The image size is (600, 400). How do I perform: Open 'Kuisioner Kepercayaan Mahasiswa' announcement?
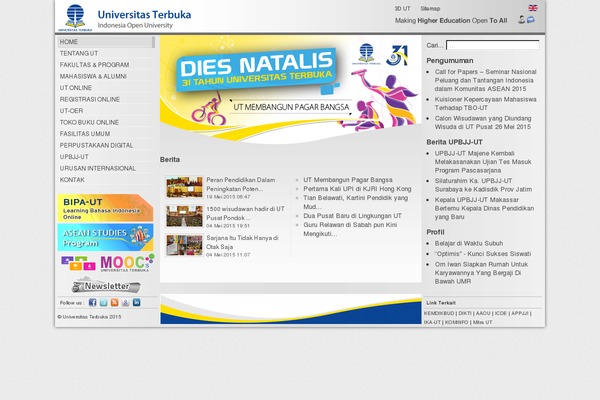[486, 104]
